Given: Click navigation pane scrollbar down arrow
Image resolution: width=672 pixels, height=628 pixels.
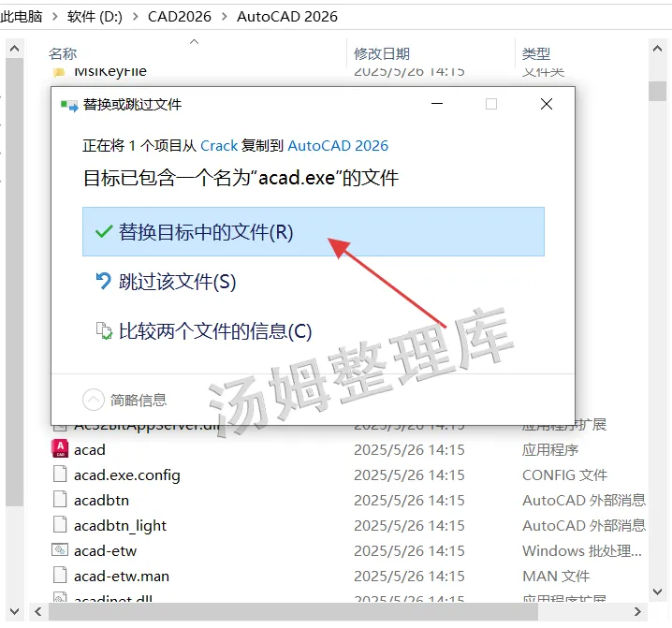Looking at the screenshot, I should (15, 611).
